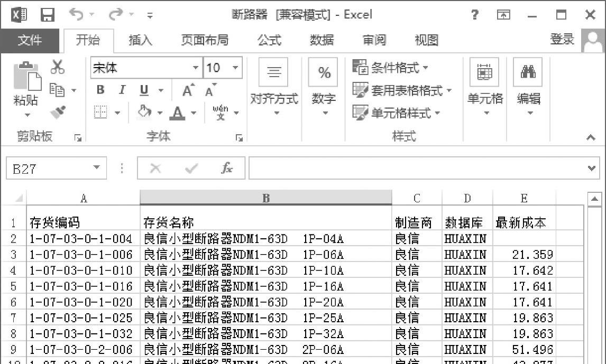Open the 条件格式 conditional formatting menu
This screenshot has height=364, width=606.
point(391,68)
